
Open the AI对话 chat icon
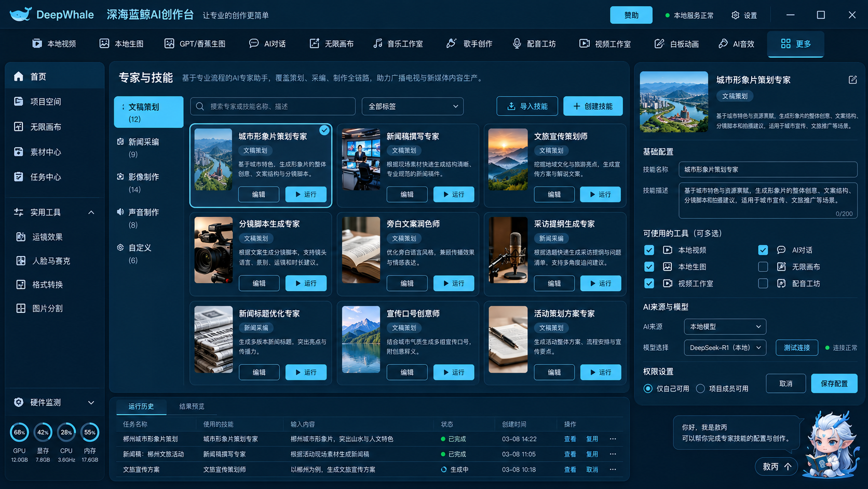tap(254, 44)
